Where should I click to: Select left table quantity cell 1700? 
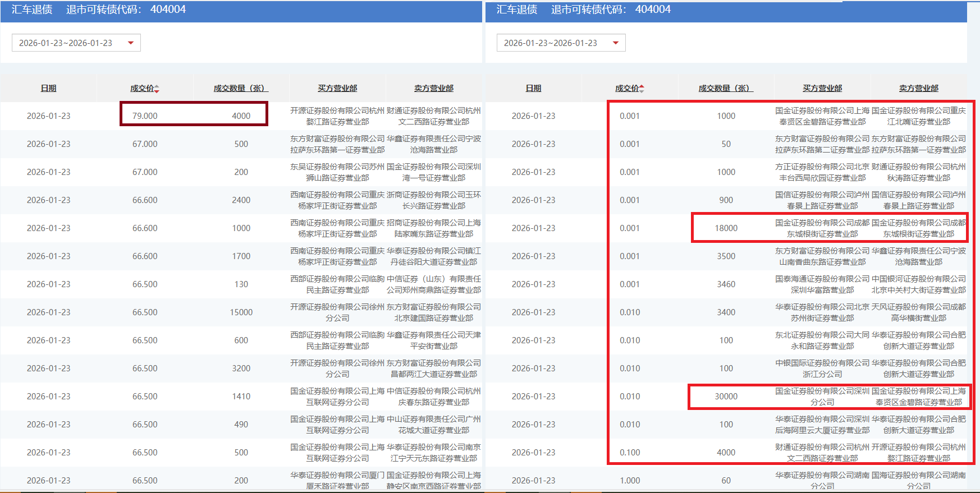click(x=241, y=256)
